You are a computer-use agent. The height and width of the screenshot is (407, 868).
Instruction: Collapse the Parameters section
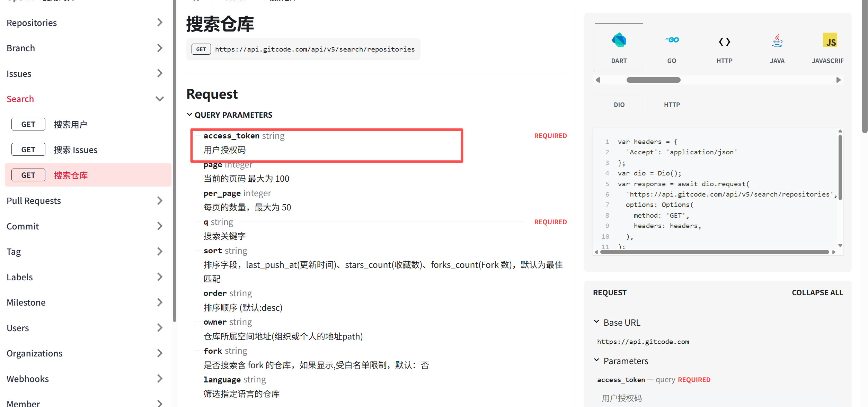[596, 360]
